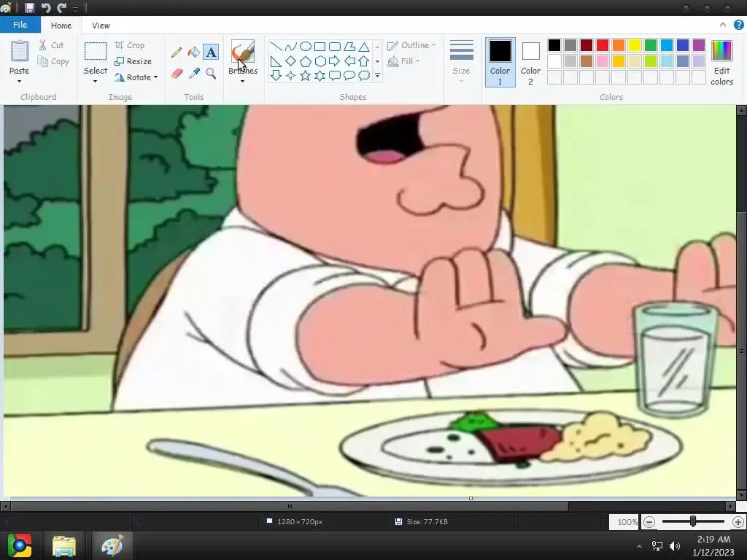747x560 pixels.
Task: Click the zoom in plus button
Action: (x=738, y=522)
